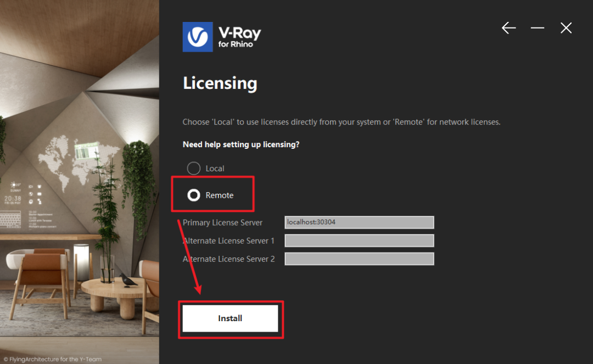Click the "Local" option label
This screenshot has width=593, height=364.
coord(215,169)
